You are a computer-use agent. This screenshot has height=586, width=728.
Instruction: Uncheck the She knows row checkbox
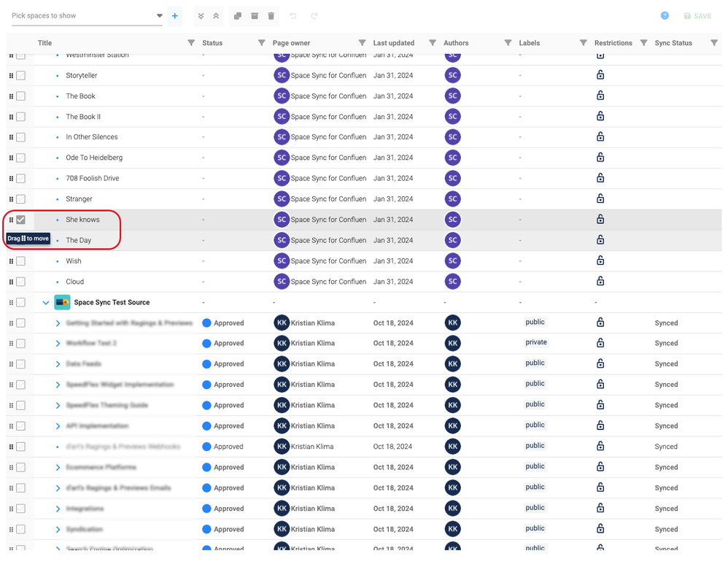click(x=21, y=220)
